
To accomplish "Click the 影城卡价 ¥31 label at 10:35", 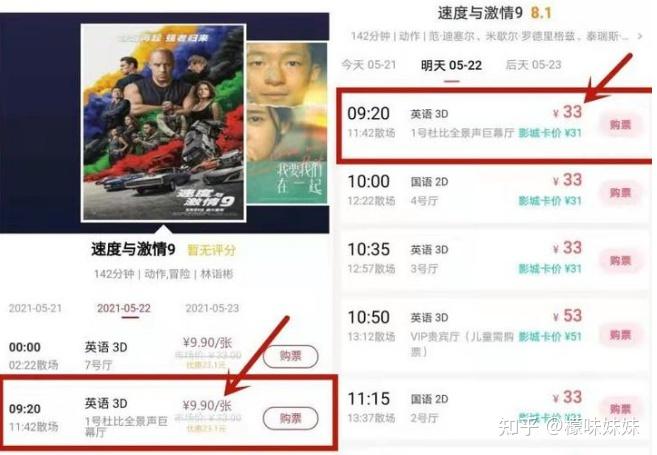I will click(550, 269).
